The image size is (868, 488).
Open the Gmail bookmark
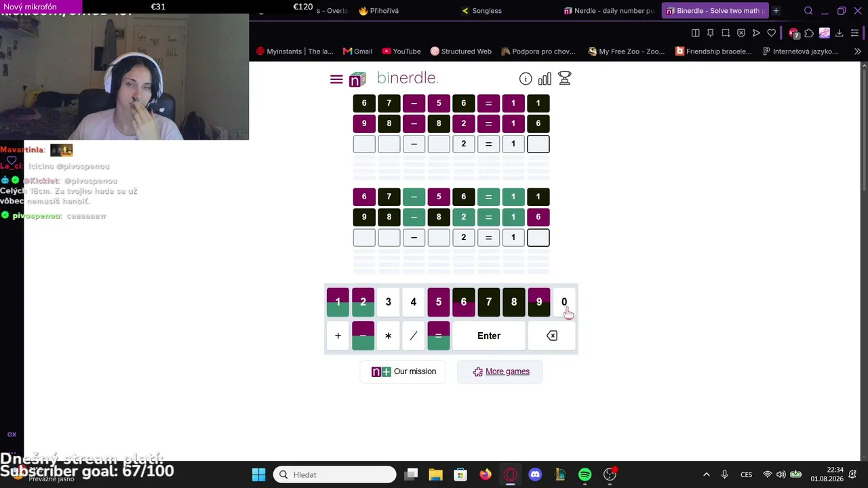point(357,52)
